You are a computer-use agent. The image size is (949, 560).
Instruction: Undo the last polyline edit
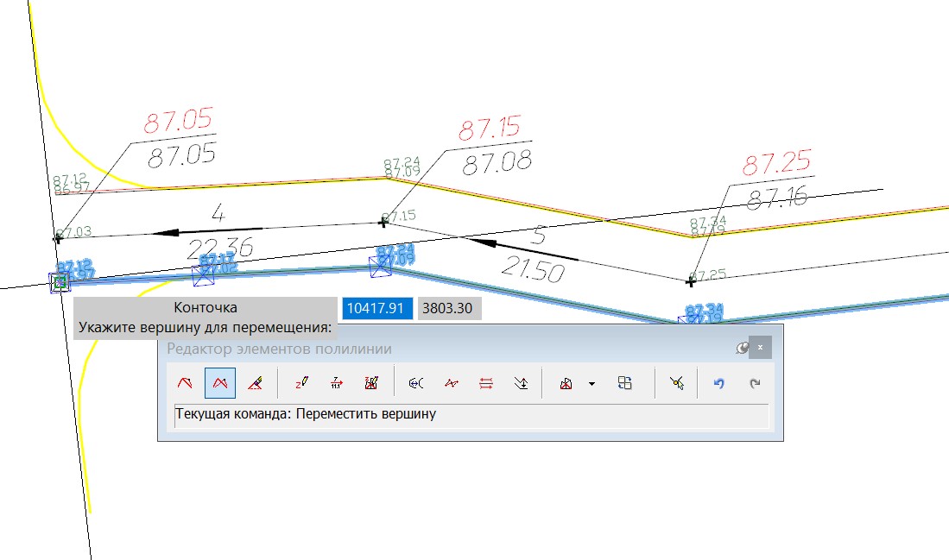(x=718, y=382)
